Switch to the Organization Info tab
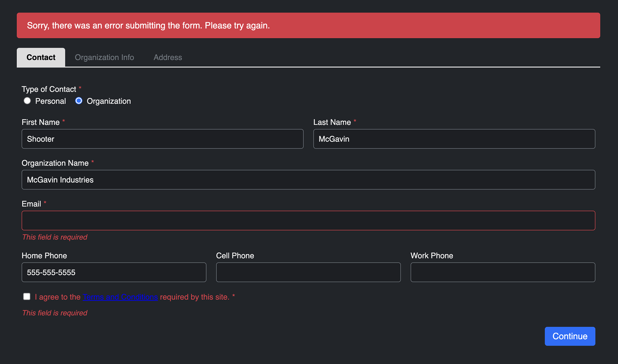The width and height of the screenshot is (618, 364). tap(104, 57)
